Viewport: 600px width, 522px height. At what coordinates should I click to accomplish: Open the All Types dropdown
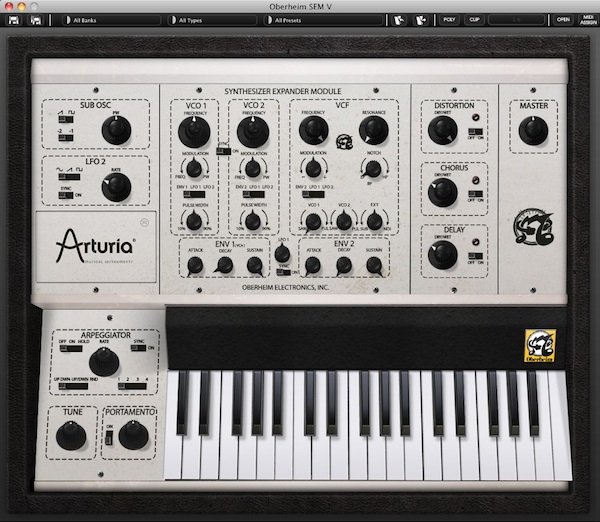(211, 20)
